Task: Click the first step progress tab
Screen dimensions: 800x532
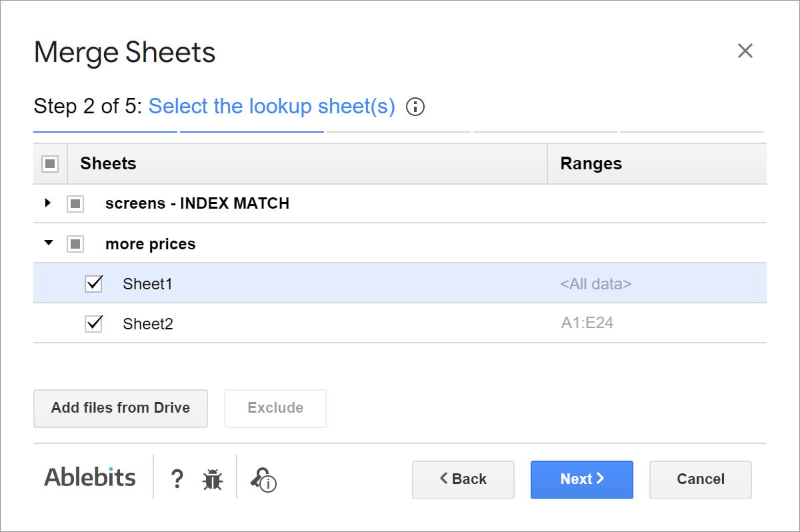Action: [x=105, y=131]
